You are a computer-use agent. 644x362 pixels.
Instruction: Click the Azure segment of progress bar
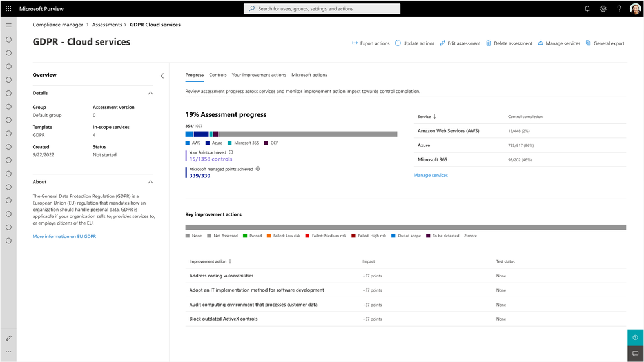(201, 134)
